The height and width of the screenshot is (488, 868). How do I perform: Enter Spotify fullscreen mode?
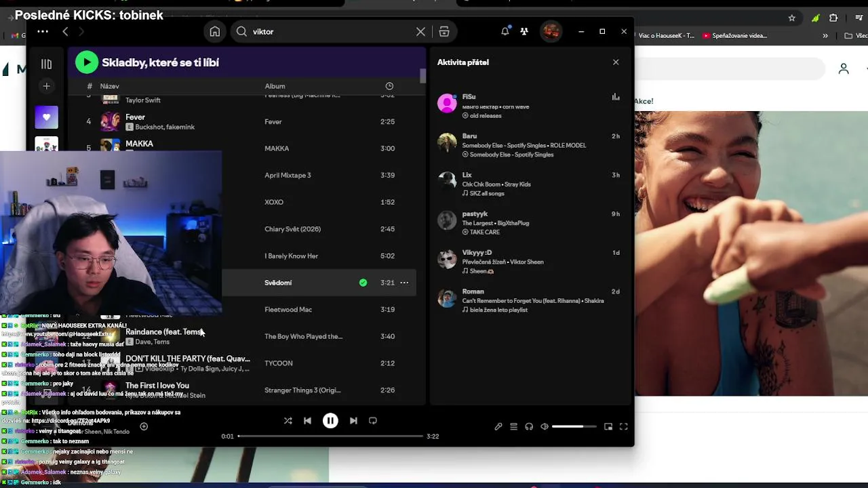pyautogui.click(x=624, y=427)
